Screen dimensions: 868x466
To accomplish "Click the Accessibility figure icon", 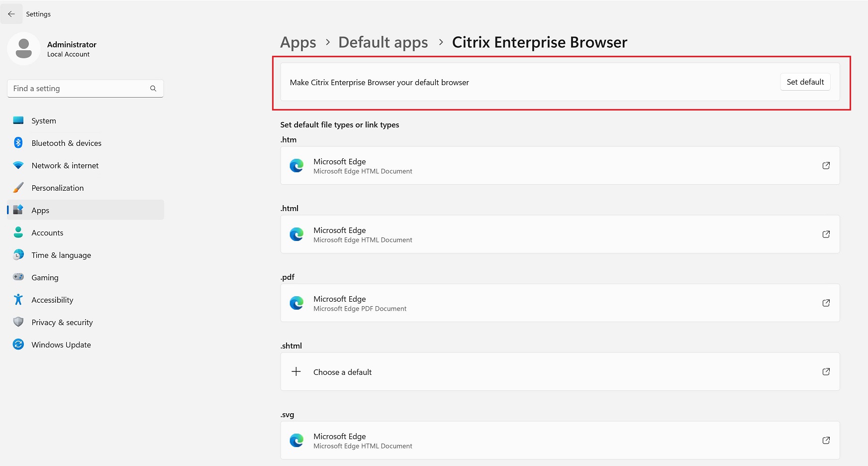I will tap(18, 300).
